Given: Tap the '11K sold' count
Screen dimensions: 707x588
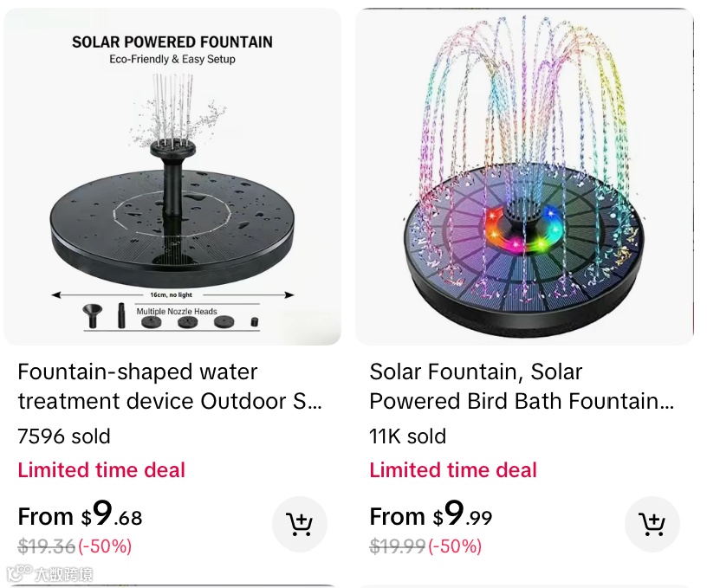Looking at the screenshot, I should (x=407, y=436).
